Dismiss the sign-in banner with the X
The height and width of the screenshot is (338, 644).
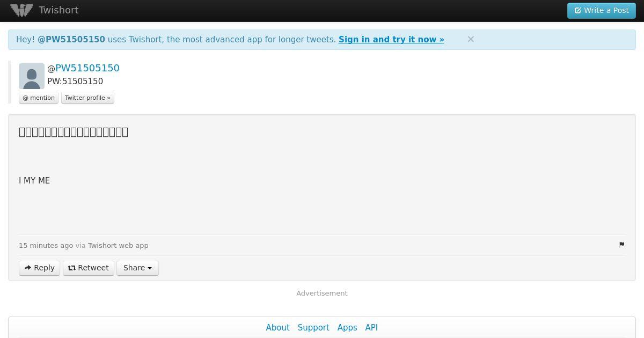pos(471,39)
